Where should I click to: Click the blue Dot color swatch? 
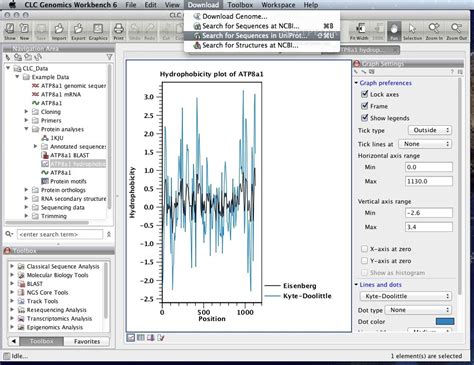(x=445, y=321)
